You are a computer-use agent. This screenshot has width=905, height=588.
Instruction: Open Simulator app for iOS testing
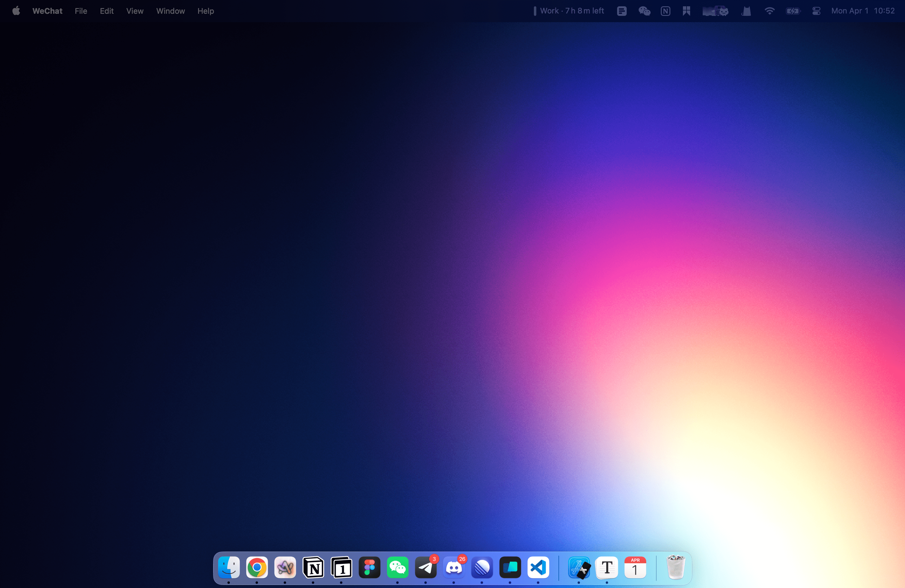[x=578, y=568]
